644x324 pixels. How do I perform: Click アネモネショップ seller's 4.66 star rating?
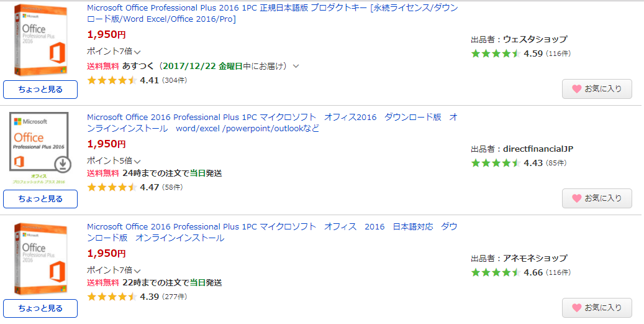click(x=495, y=272)
